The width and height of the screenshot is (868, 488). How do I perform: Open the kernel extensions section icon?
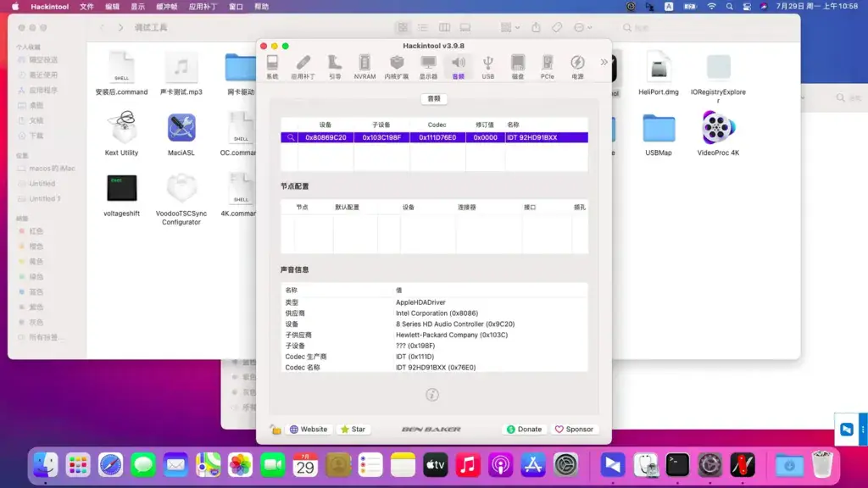click(397, 68)
